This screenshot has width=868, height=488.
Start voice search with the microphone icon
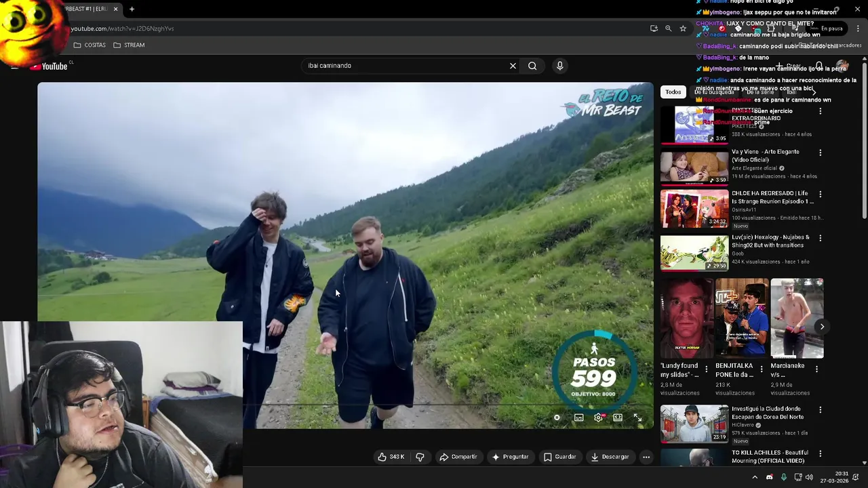point(559,66)
